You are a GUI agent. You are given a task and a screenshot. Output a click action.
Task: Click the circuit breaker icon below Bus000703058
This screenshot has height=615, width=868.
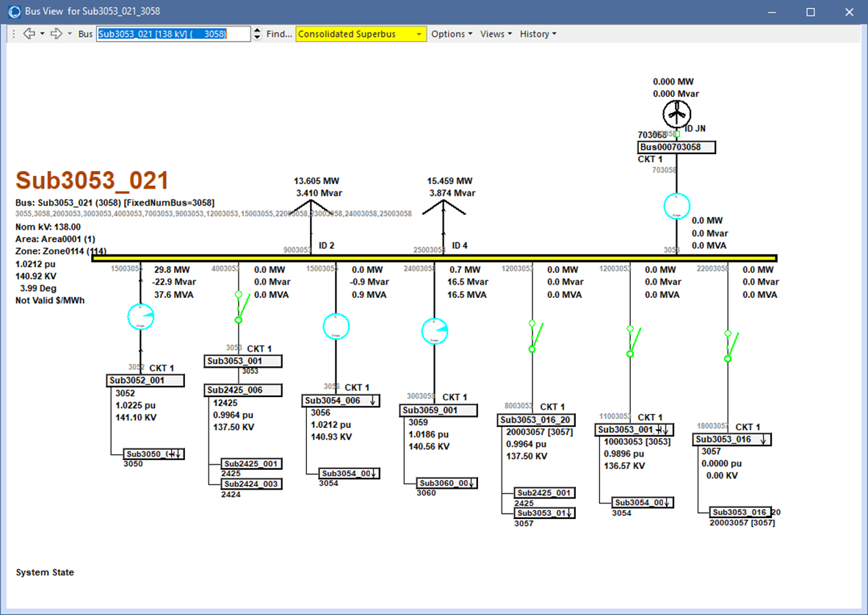(x=676, y=206)
